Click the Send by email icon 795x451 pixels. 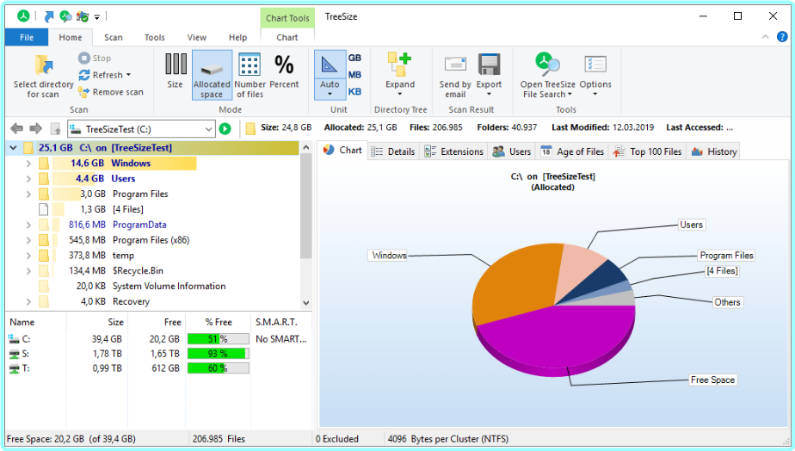coord(455,67)
